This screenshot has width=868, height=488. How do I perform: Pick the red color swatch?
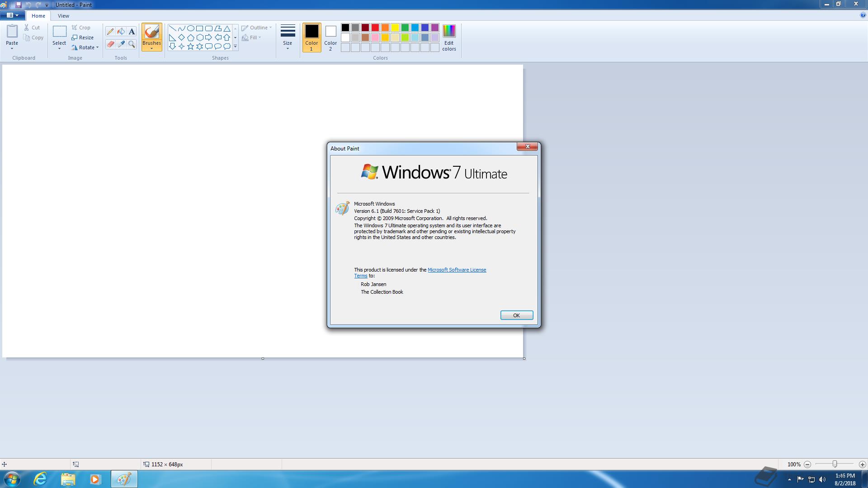[375, 28]
